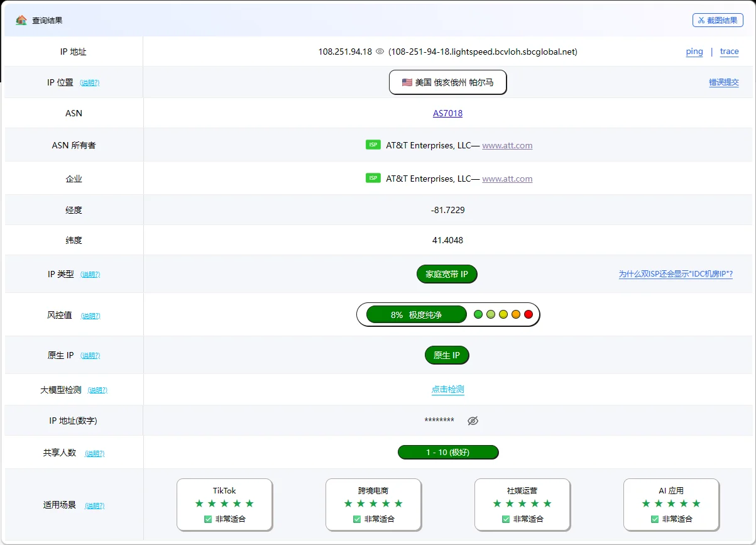
Task: Click the 美国 俄亥俄州 帕尔马 location text
Action: (454, 82)
